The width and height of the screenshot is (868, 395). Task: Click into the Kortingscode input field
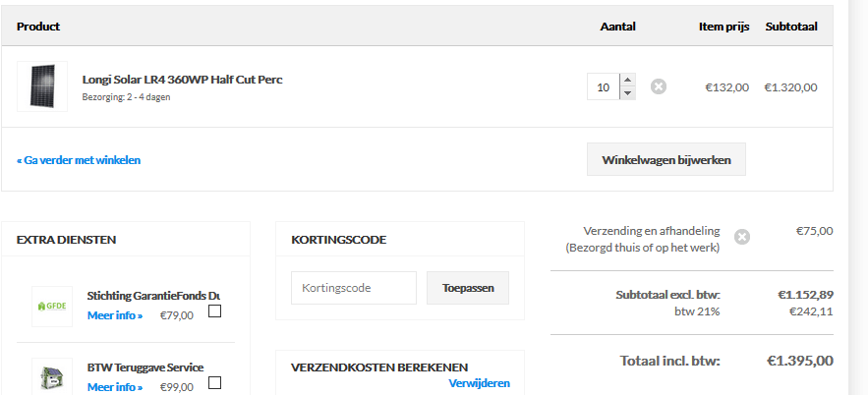pyautogui.click(x=354, y=288)
